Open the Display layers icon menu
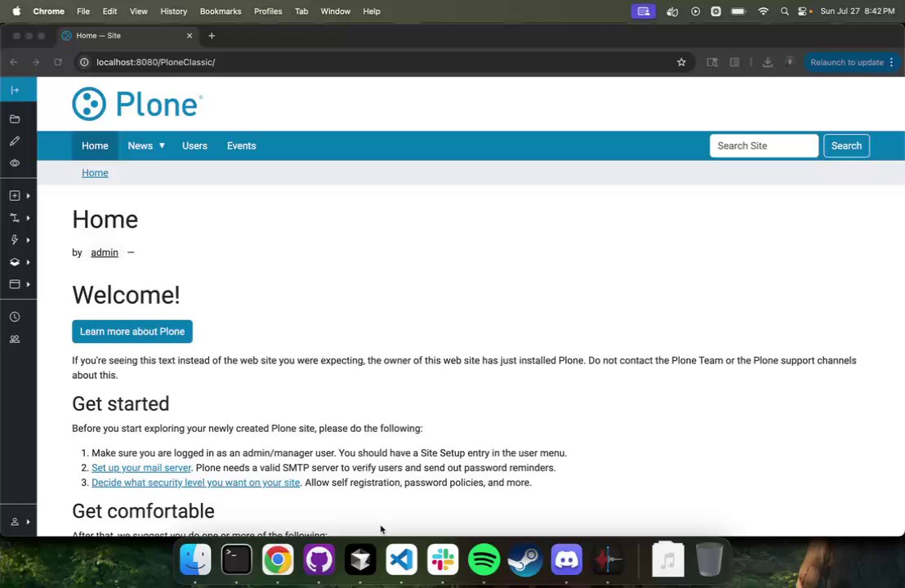Viewport: 905px width, 588px height. (x=15, y=262)
